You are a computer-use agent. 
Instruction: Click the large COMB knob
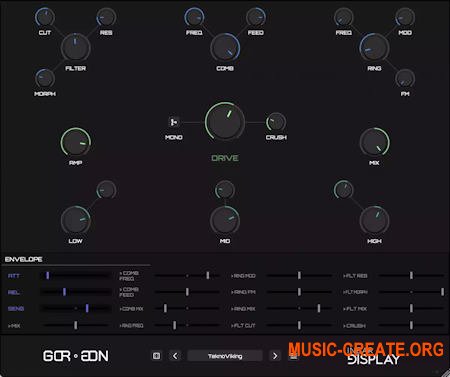(x=225, y=48)
